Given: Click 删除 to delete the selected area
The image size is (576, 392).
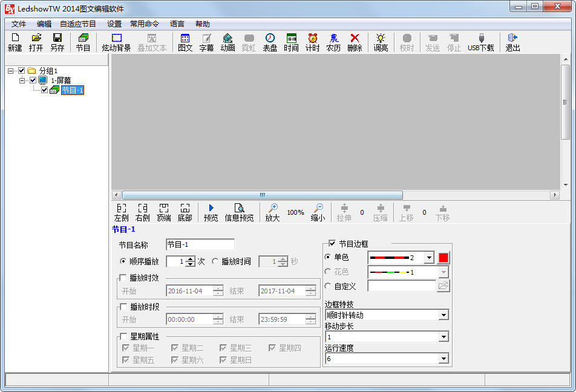Looking at the screenshot, I should [355, 42].
